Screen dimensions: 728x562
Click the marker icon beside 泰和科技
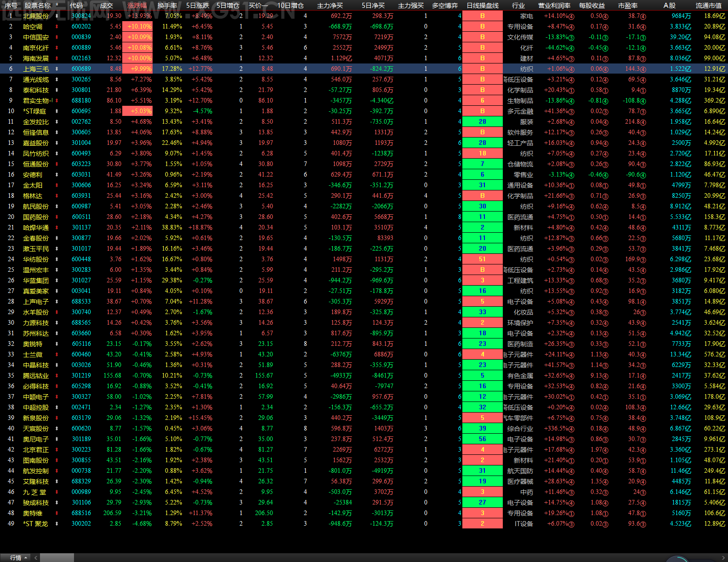pos(57,90)
